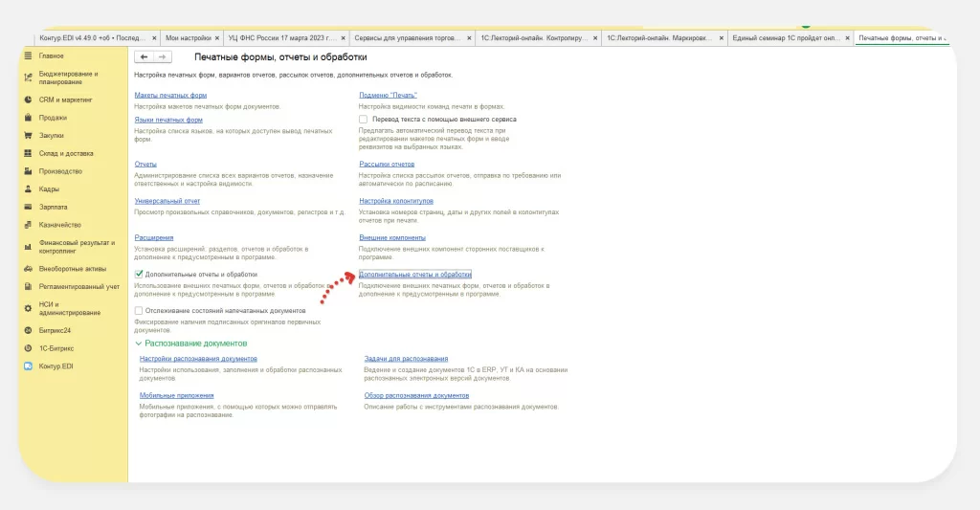This screenshot has width=980, height=510.
Task: Enable Отслеживание состояний напечатанных документов checkbox
Action: point(140,311)
